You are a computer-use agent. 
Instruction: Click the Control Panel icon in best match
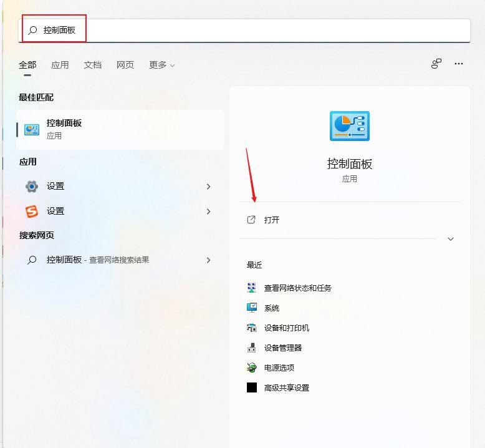tap(32, 130)
